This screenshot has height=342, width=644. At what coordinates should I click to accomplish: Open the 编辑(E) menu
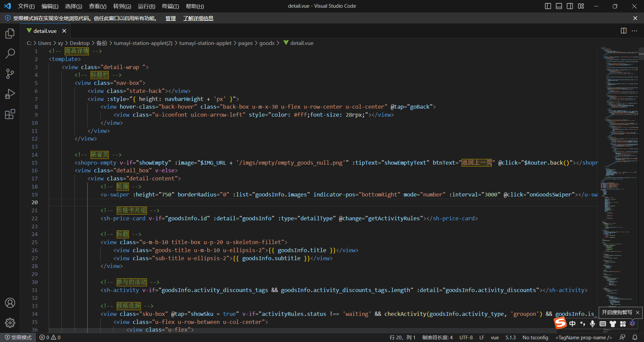click(x=50, y=6)
